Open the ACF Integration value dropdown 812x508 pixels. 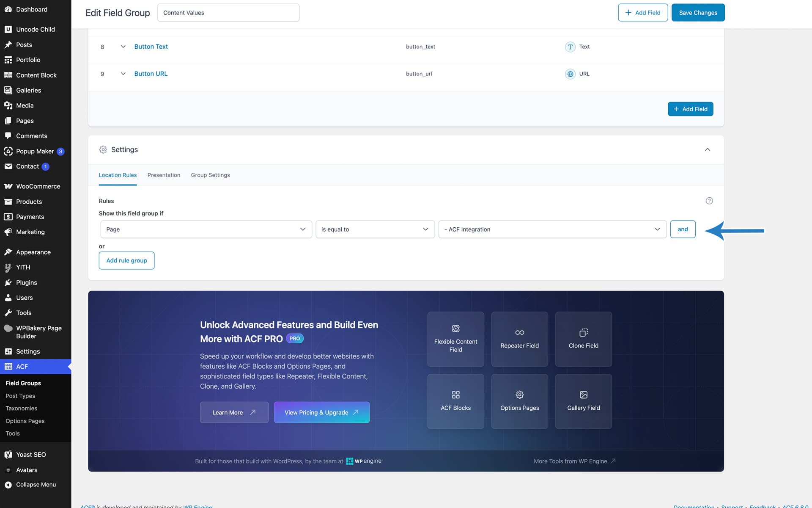point(552,229)
